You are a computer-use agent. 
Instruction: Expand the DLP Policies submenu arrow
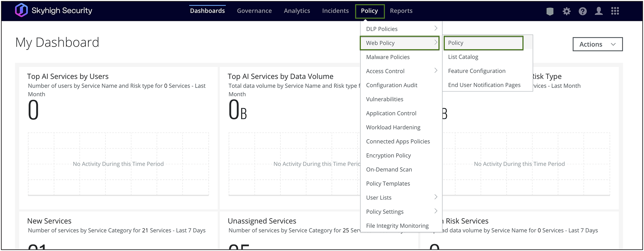point(436,29)
